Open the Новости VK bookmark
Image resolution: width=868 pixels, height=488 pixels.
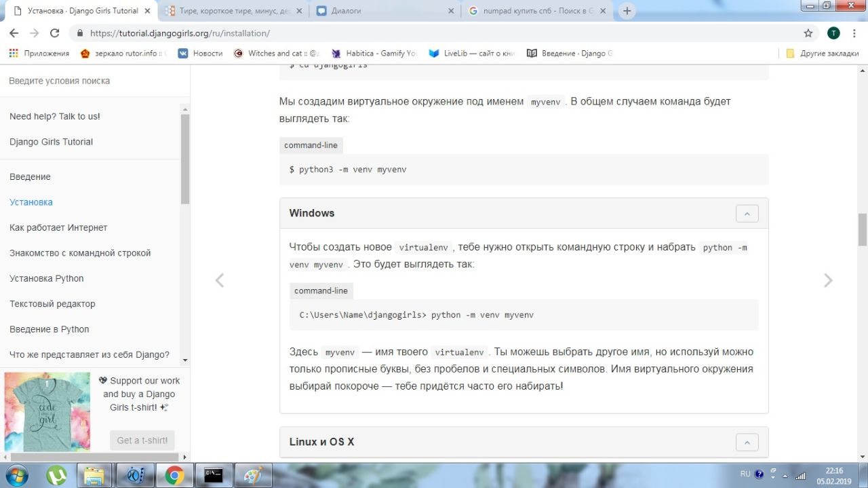(201, 53)
